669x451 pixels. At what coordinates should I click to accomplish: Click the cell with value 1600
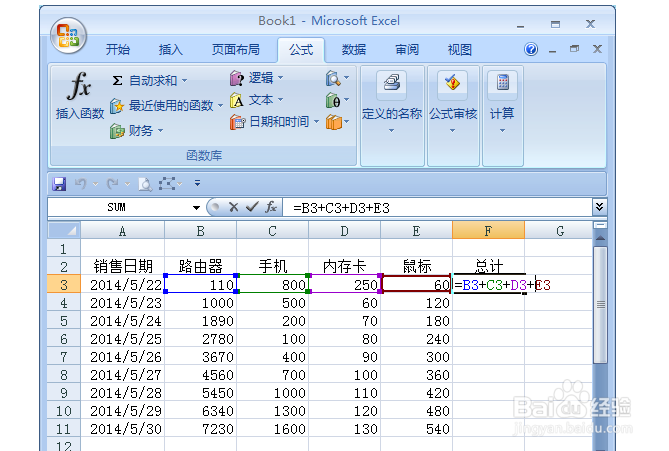(272, 428)
